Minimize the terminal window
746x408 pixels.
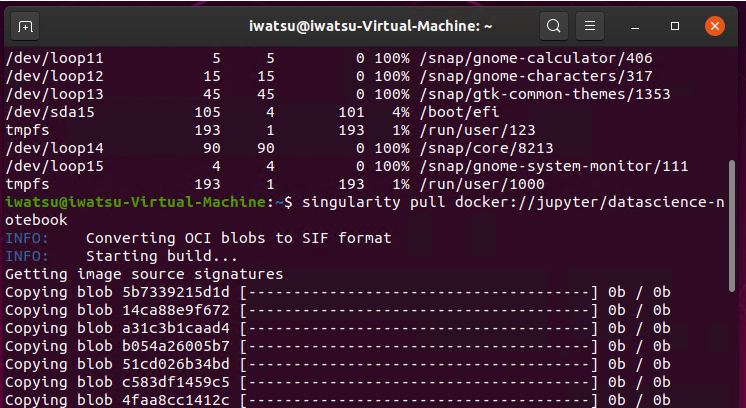(x=635, y=26)
